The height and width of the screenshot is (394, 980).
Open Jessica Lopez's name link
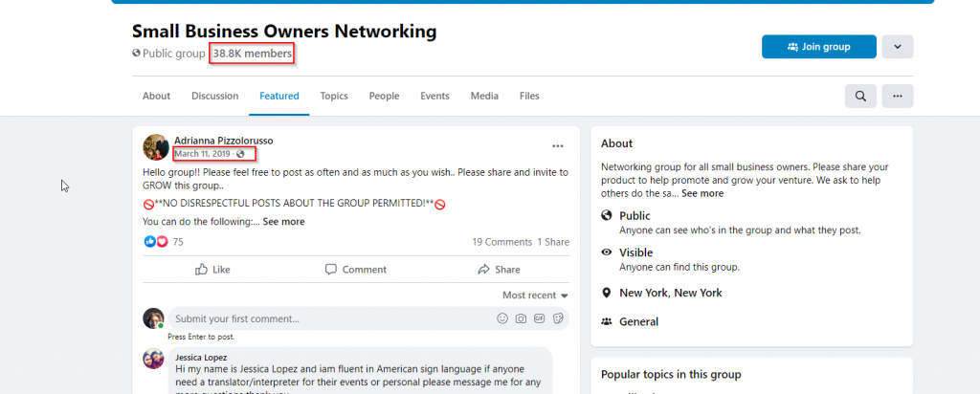pos(201,358)
